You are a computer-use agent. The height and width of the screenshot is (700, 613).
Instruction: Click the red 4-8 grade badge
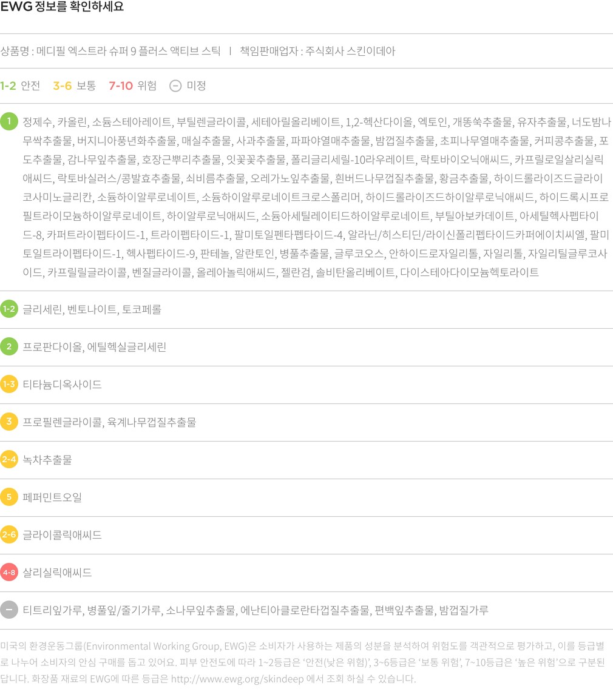coord(9,573)
